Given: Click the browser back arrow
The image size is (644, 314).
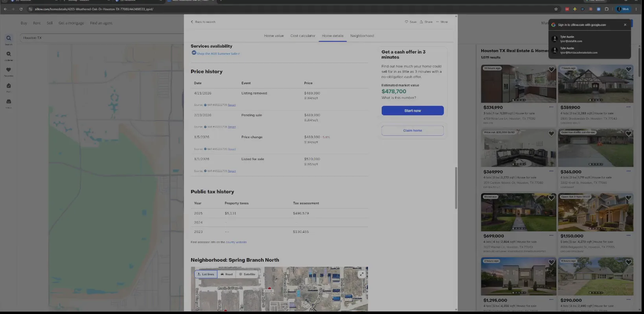Looking at the screenshot, I should [x=5, y=9].
